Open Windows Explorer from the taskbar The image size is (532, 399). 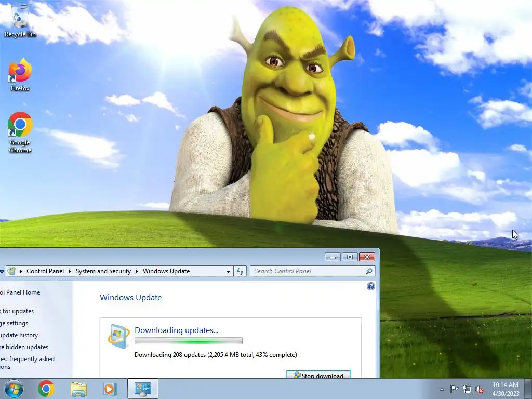point(78,389)
